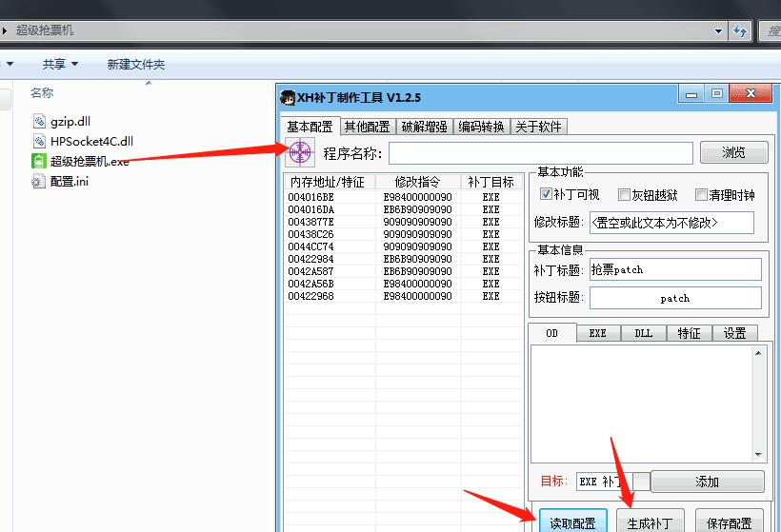Click the 配置.ini file name
781x532 pixels.
click(x=70, y=181)
